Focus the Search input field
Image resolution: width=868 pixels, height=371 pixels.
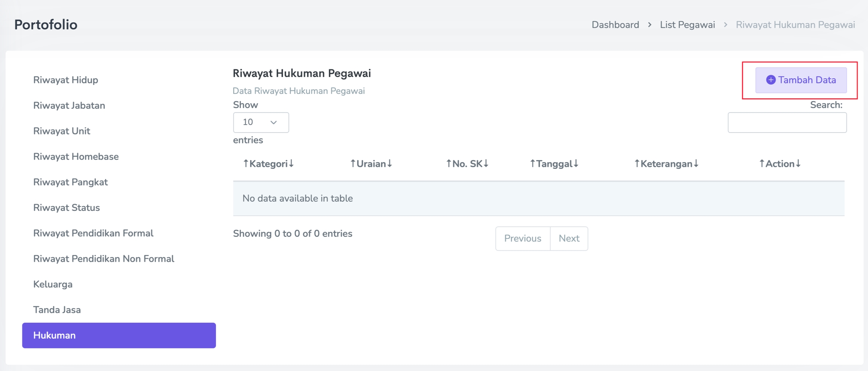coord(787,122)
